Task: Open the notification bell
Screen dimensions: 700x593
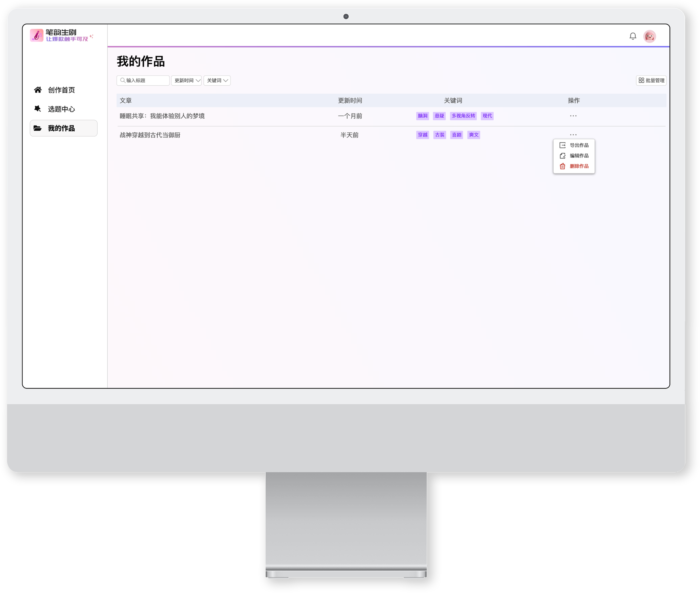Action: 632,36
